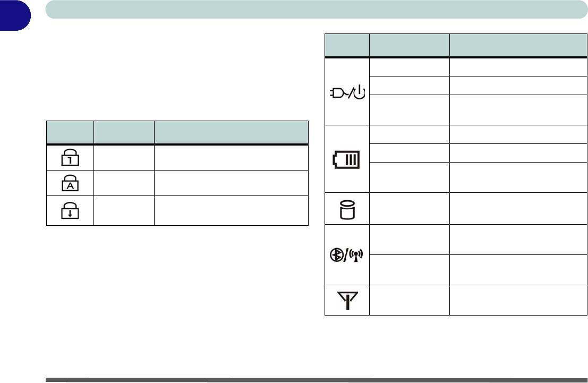Click the blue chapter tab at top-left corner
Screen dimensions: 588x383
click(15, 15)
